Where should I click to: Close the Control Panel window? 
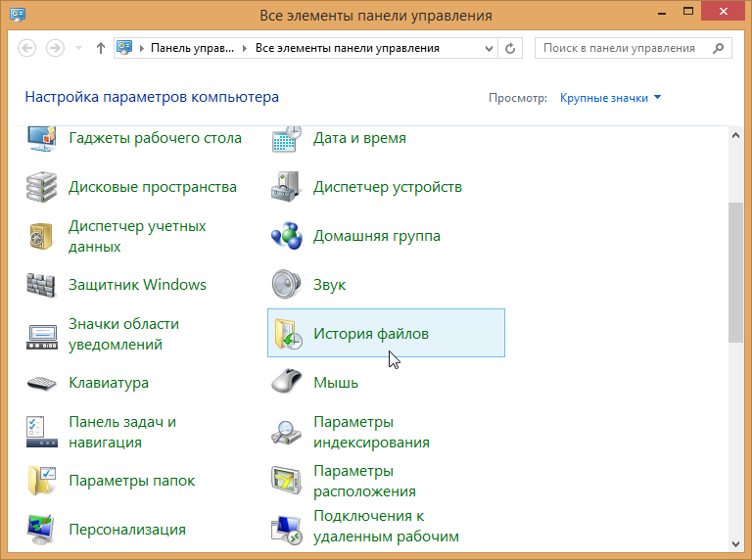tap(724, 12)
